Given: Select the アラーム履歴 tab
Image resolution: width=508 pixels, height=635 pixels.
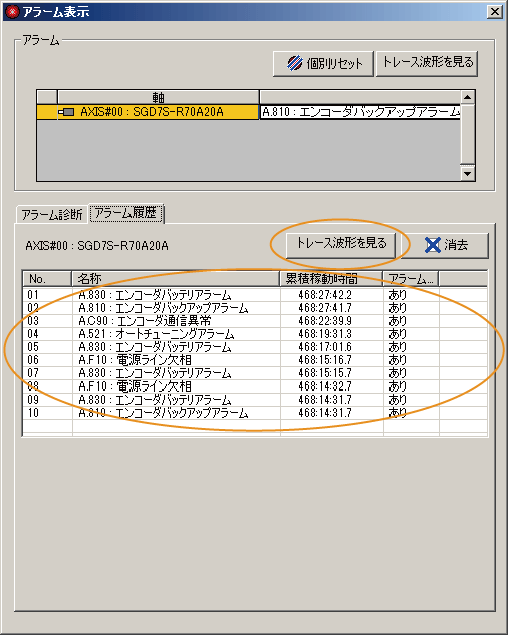Looking at the screenshot, I should [126, 213].
